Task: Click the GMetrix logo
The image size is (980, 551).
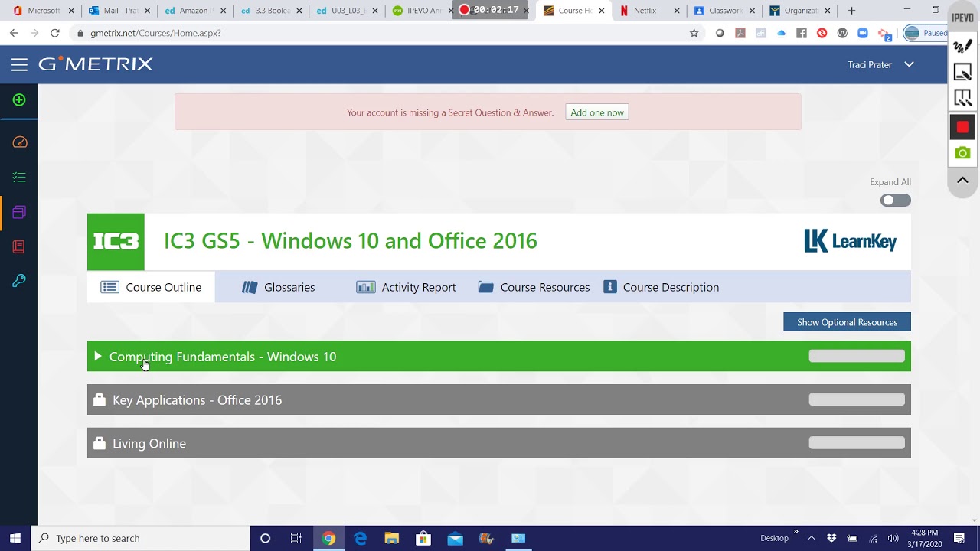Action: 96,64
